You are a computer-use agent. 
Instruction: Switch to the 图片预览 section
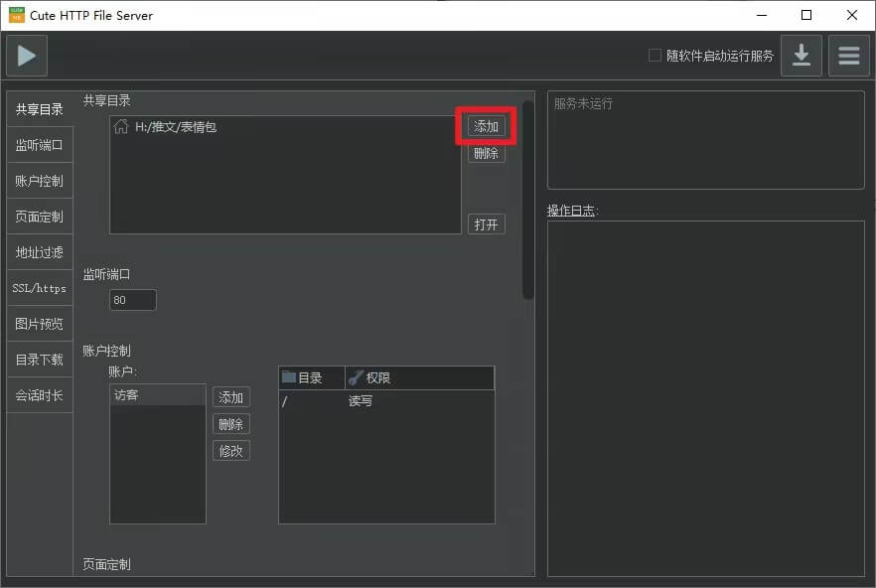pos(39,323)
